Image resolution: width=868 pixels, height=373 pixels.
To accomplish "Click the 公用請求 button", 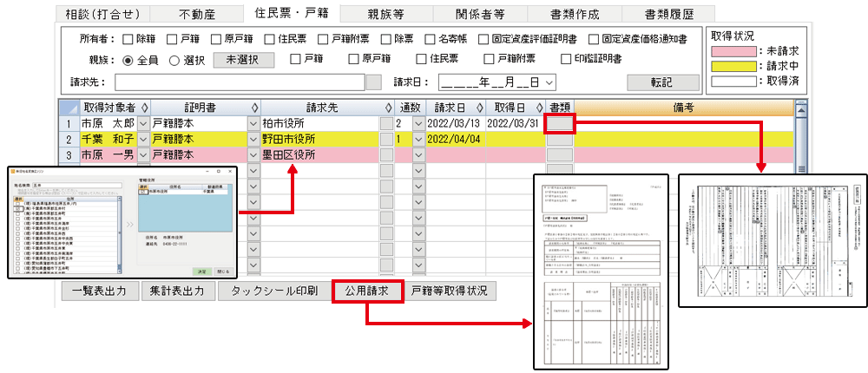I will pyautogui.click(x=368, y=291).
